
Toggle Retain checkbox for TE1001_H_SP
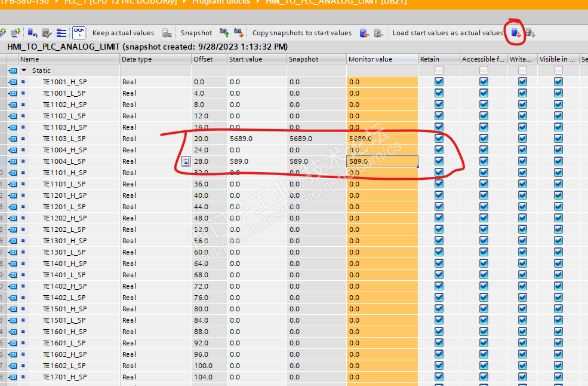coord(439,82)
